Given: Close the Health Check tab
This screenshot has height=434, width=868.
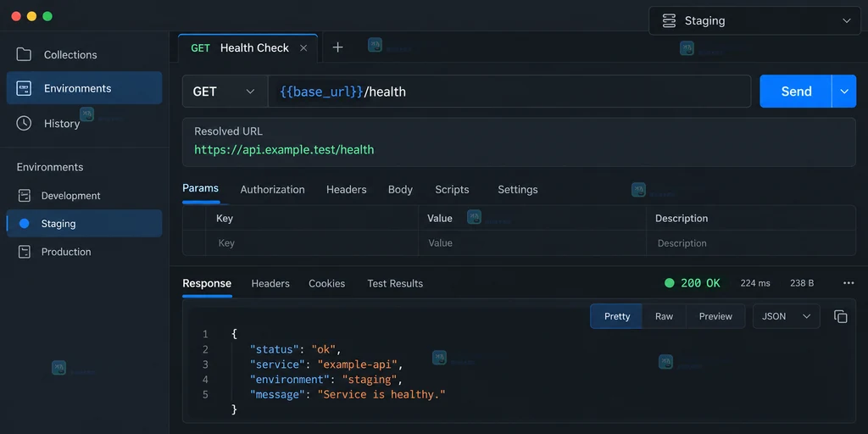Looking at the screenshot, I should pos(303,48).
